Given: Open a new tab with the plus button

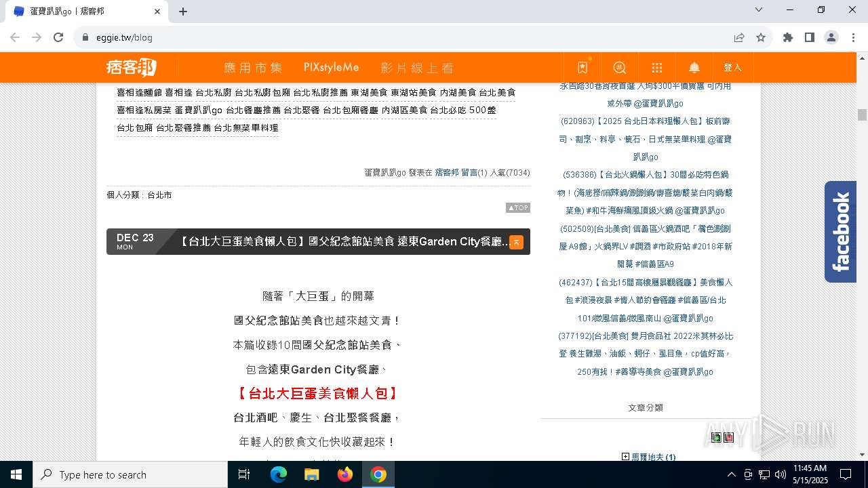Looking at the screenshot, I should tap(183, 11).
